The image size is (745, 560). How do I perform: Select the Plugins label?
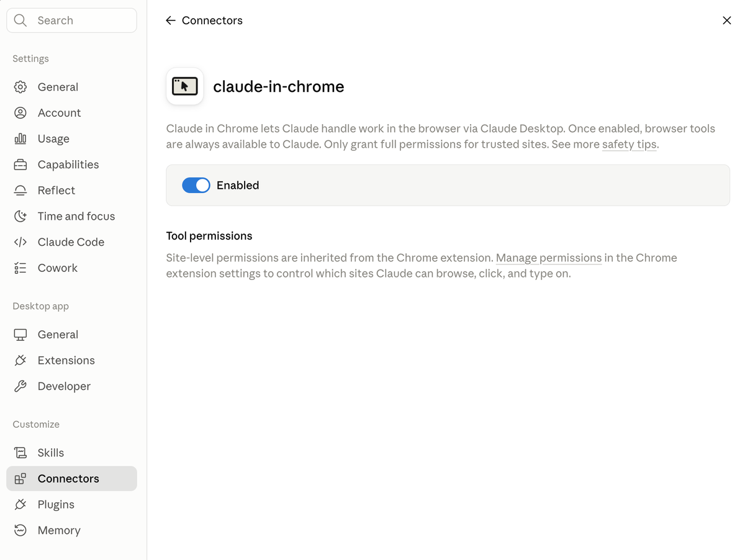click(x=56, y=505)
